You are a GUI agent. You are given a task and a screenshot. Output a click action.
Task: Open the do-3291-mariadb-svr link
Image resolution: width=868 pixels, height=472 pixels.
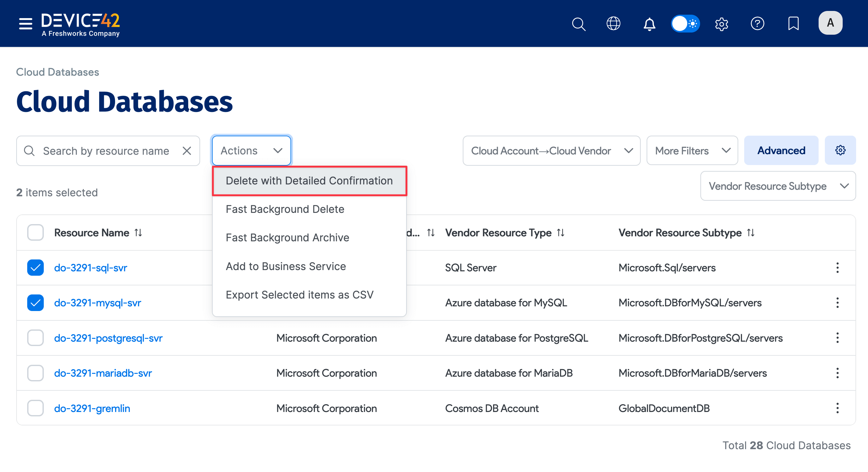103,373
